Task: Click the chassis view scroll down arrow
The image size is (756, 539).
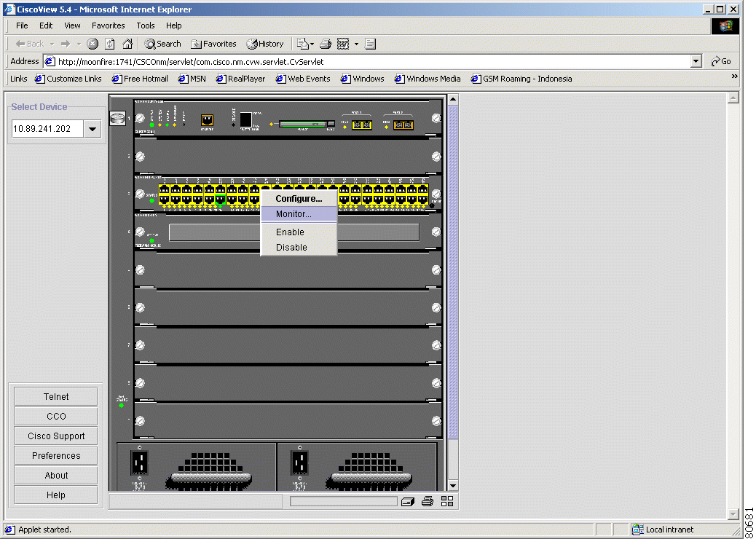Action: point(452,486)
